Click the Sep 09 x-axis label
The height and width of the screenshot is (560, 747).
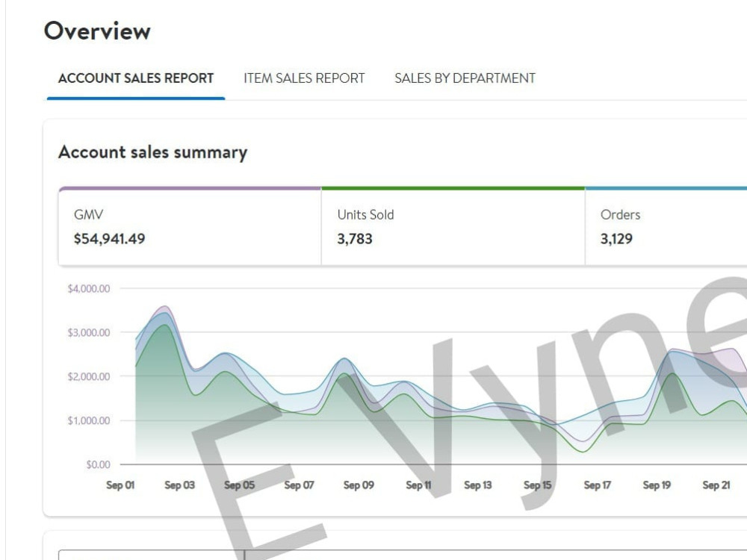pyautogui.click(x=359, y=485)
